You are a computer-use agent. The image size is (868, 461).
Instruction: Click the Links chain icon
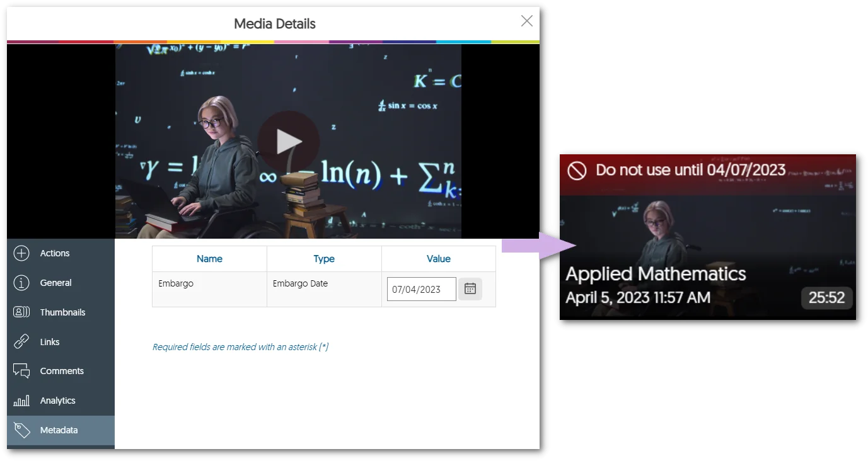pos(21,342)
